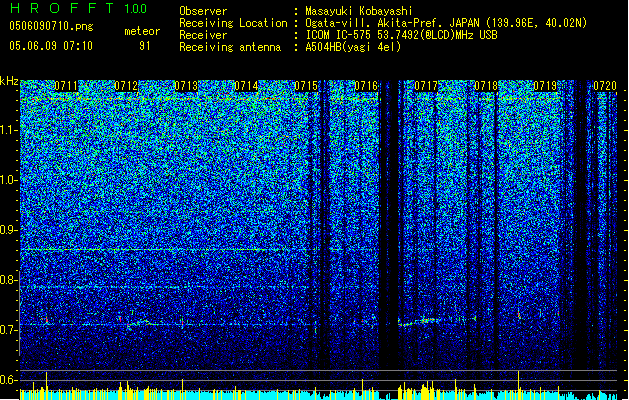
Task: Click the 0714 time marker
Action: coord(246,86)
